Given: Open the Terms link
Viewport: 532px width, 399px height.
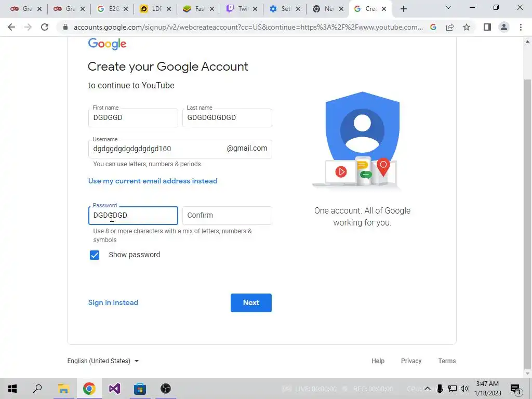Looking at the screenshot, I should coord(447,361).
